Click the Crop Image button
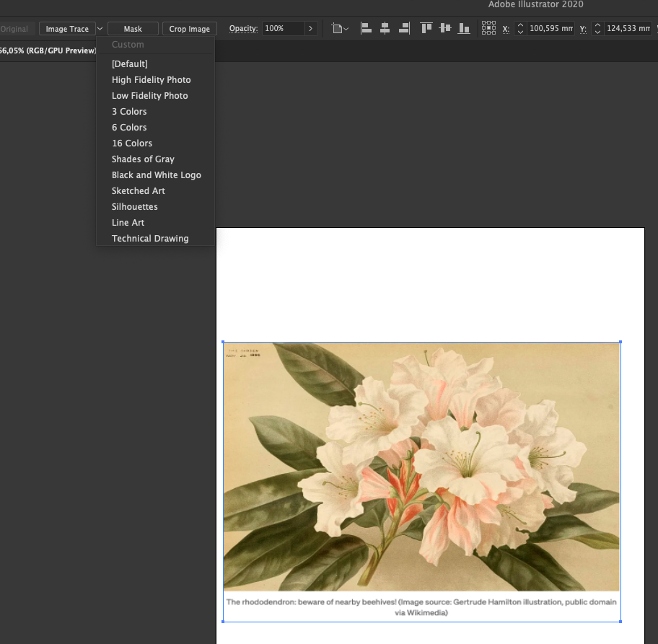Viewport: 658px width, 644px height. (x=189, y=29)
